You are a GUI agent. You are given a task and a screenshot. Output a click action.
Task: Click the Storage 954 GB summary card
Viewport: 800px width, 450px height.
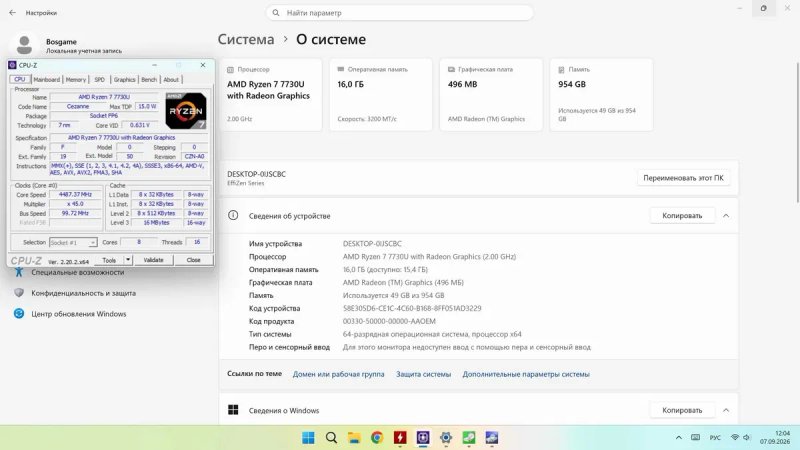[x=602, y=95]
